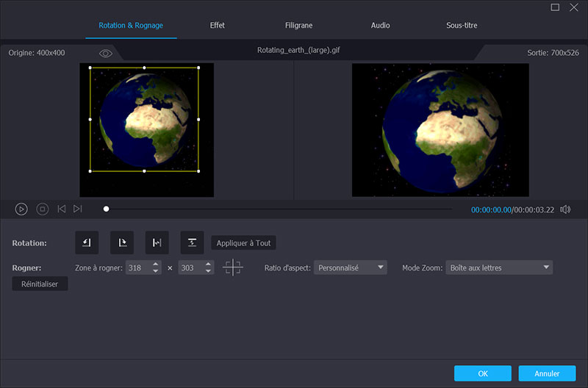The image size is (588, 388).
Task: Decrease the crop height value
Action: pyautogui.click(x=208, y=272)
